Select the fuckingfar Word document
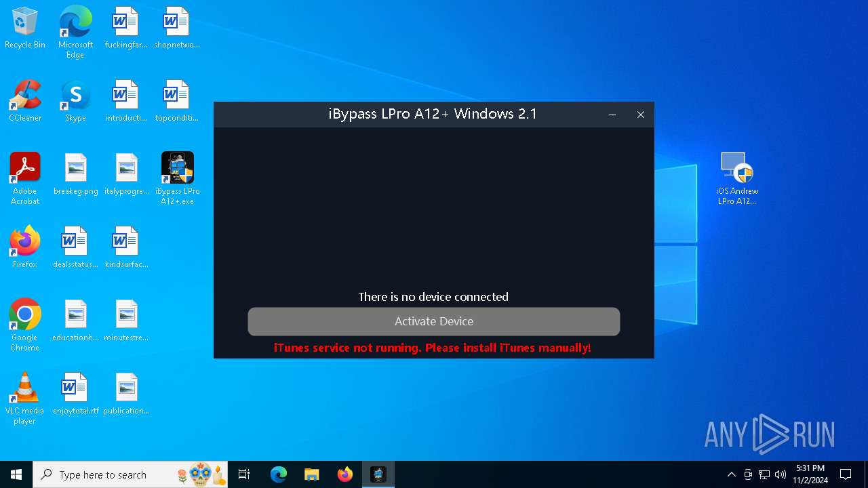The height and width of the screenshot is (488, 868). pos(126,28)
